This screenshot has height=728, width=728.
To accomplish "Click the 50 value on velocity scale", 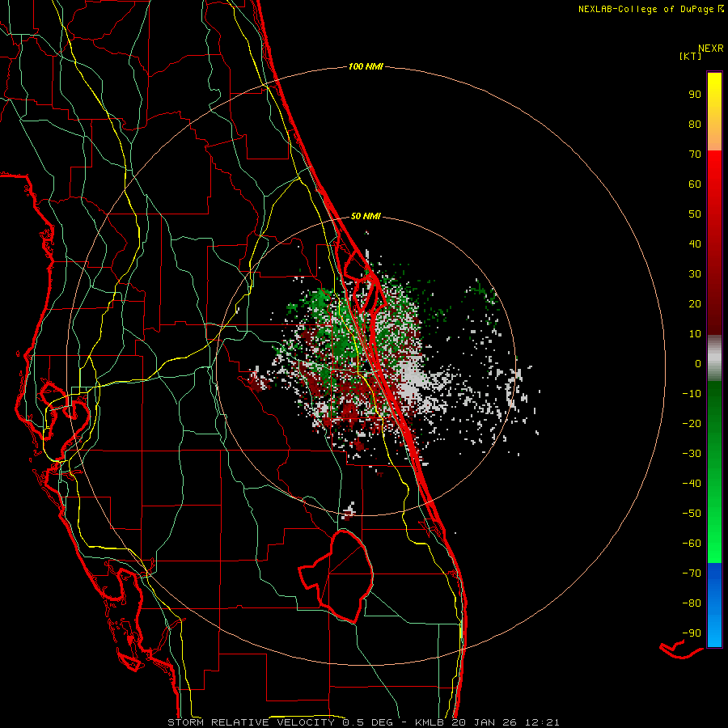I will click(x=695, y=214).
